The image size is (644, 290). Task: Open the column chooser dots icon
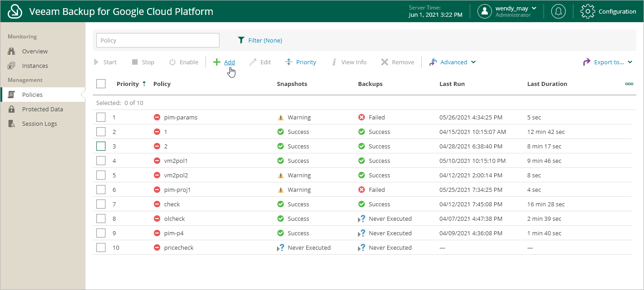point(629,84)
